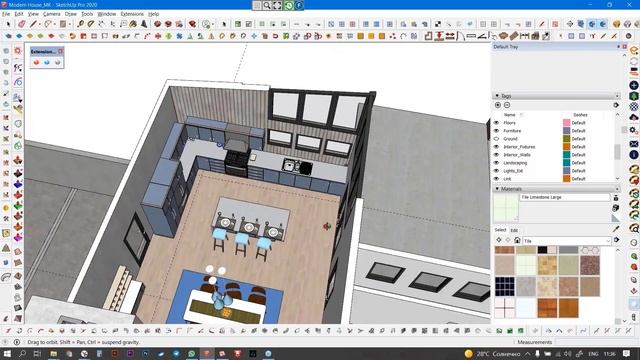Click the red Extension Manager gem icon
640x360 pixels.
click(192, 24)
